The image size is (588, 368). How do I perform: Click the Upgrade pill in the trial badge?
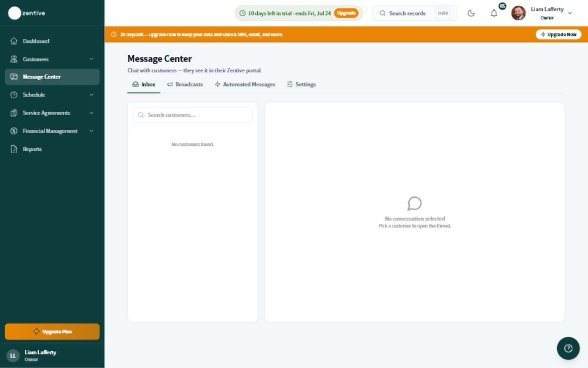tap(346, 13)
